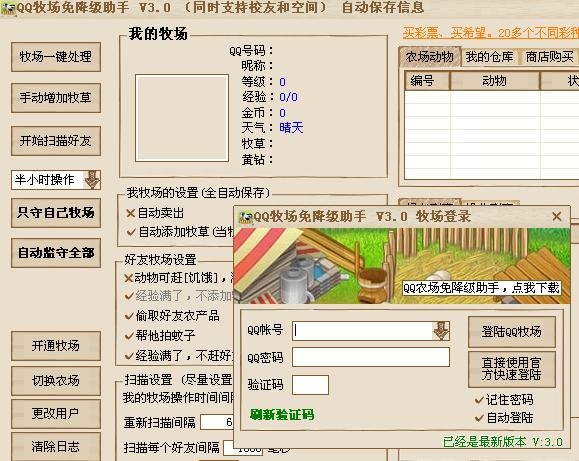
Task: Close the 牧场登录 login dialog
Action: point(557,216)
